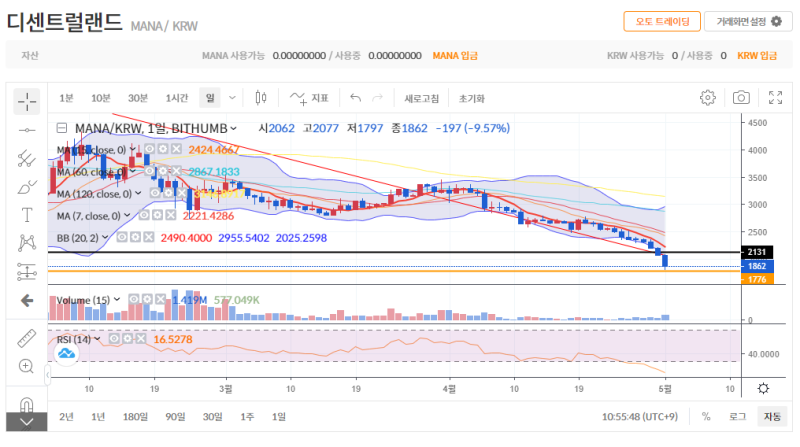Undo the last chart action
The width and height of the screenshot is (800, 447).
click(x=356, y=97)
